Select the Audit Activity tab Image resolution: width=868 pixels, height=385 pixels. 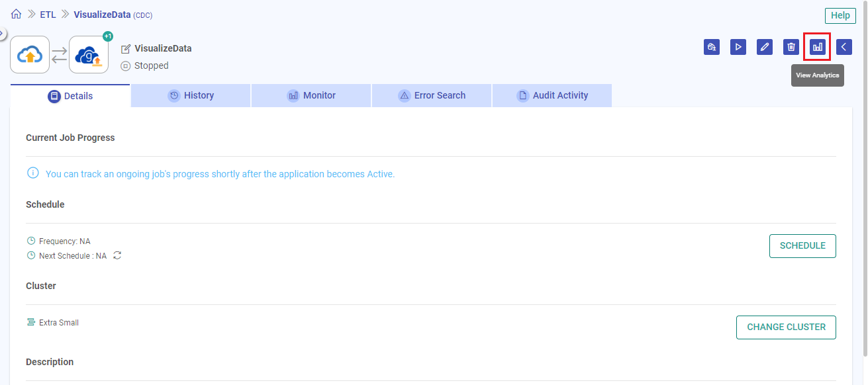point(552,95)
